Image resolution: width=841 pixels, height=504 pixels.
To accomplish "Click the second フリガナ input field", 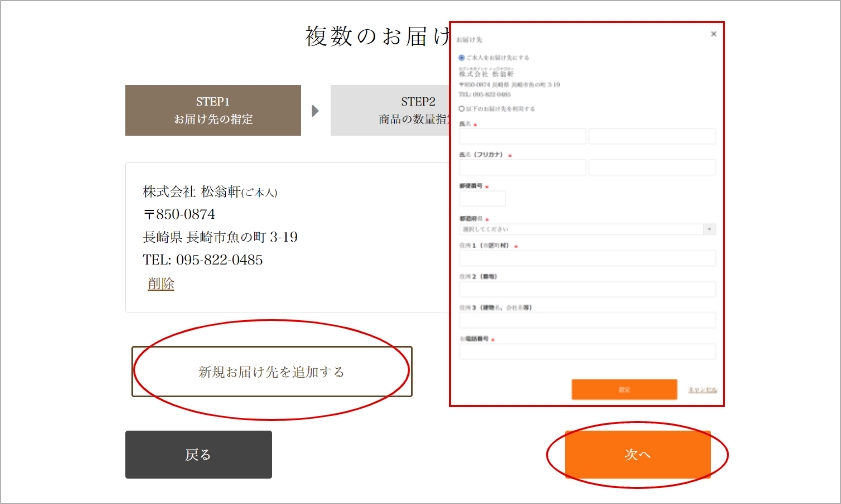I will [652, 167].
